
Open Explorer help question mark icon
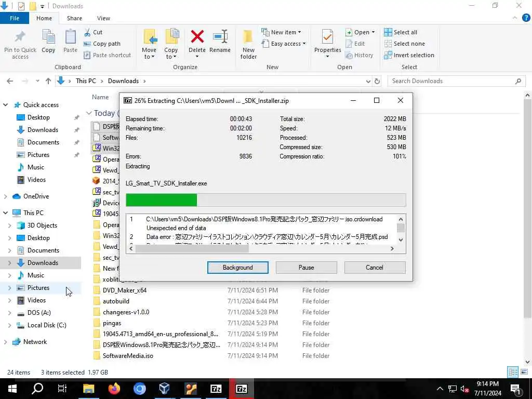526,18
